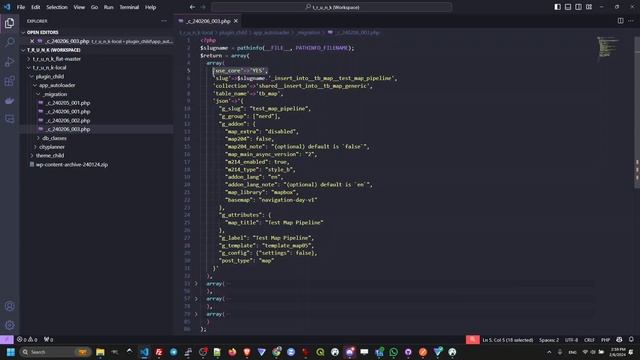640x360 pixels.
Task: Change language mode via PHP
Action: pos(605,340)
